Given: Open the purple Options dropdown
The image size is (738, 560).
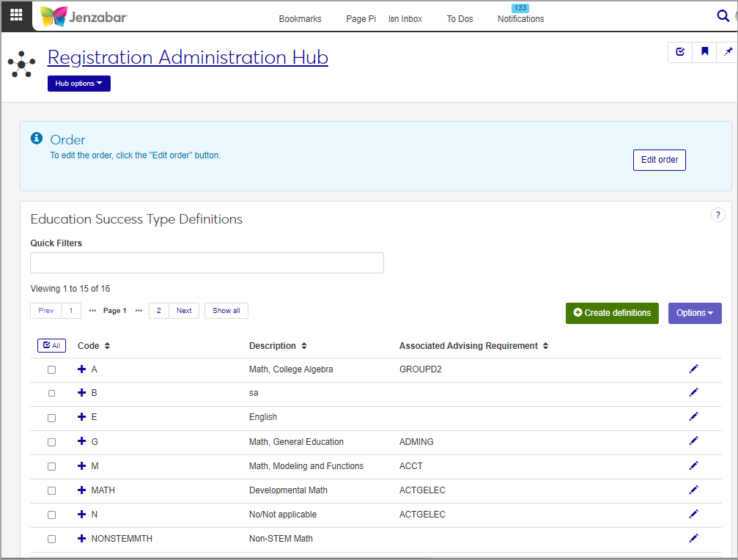Looking at the screenshot, I should click(x=695, y=313).
